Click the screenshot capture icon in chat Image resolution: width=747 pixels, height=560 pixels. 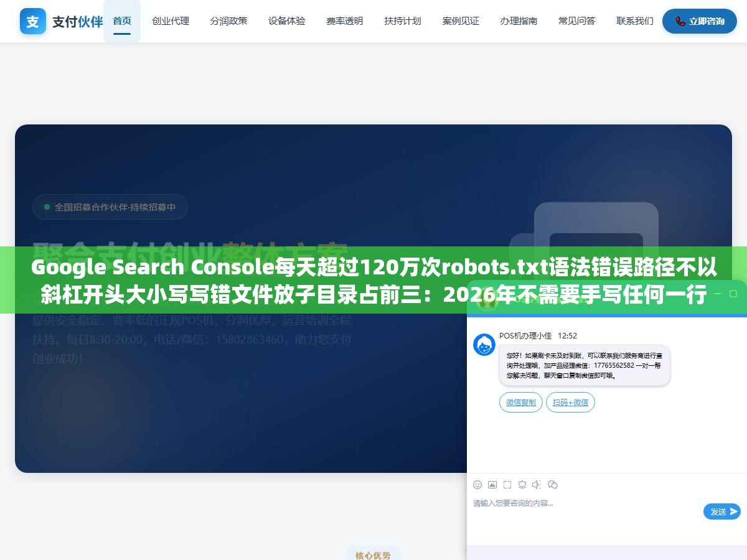pos(507,485)
